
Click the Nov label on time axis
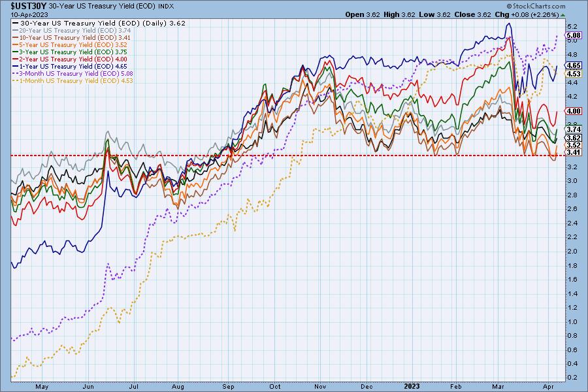320,386
